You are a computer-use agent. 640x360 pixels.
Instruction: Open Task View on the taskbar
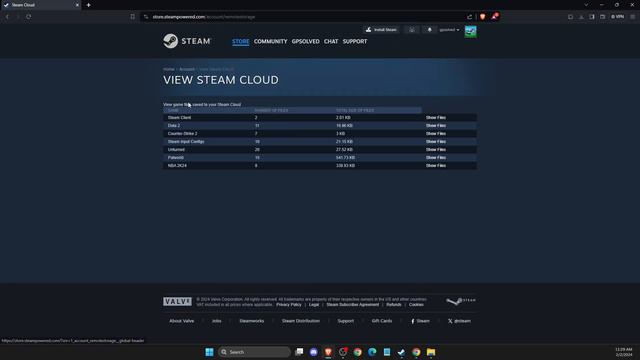(x=299, y=352)
